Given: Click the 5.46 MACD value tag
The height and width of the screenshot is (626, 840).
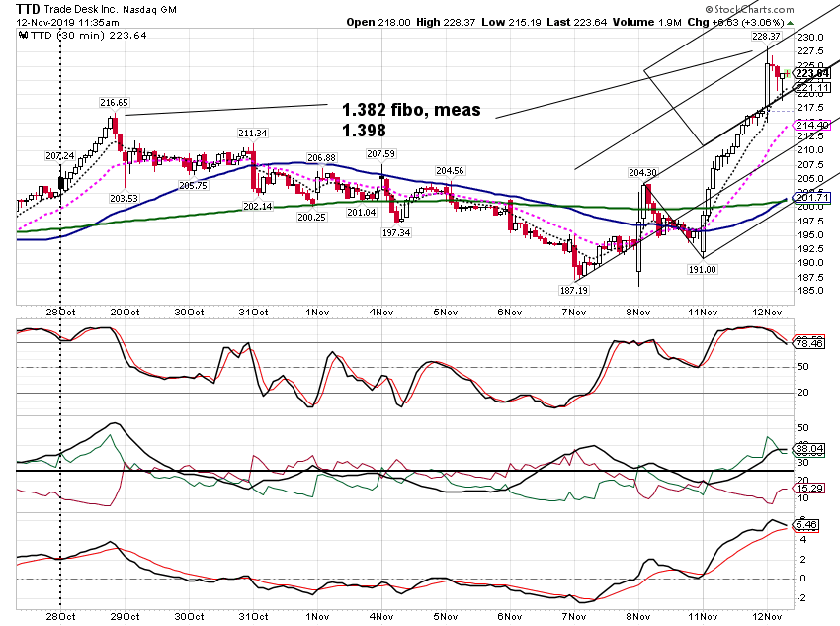Looking at the screenshot, I should pyautogui.click(x=806, y=525).
